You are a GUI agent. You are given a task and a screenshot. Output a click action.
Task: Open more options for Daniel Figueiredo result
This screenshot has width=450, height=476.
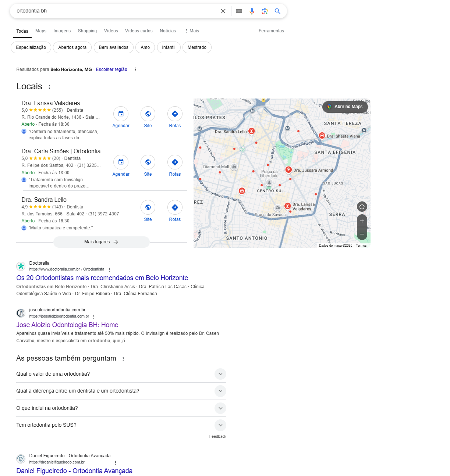coord(116,462)
